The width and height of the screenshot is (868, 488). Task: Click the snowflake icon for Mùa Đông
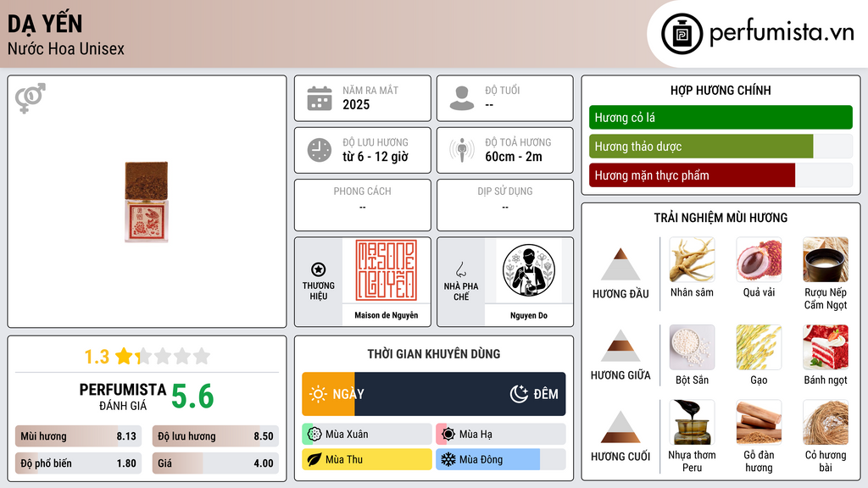448,459
